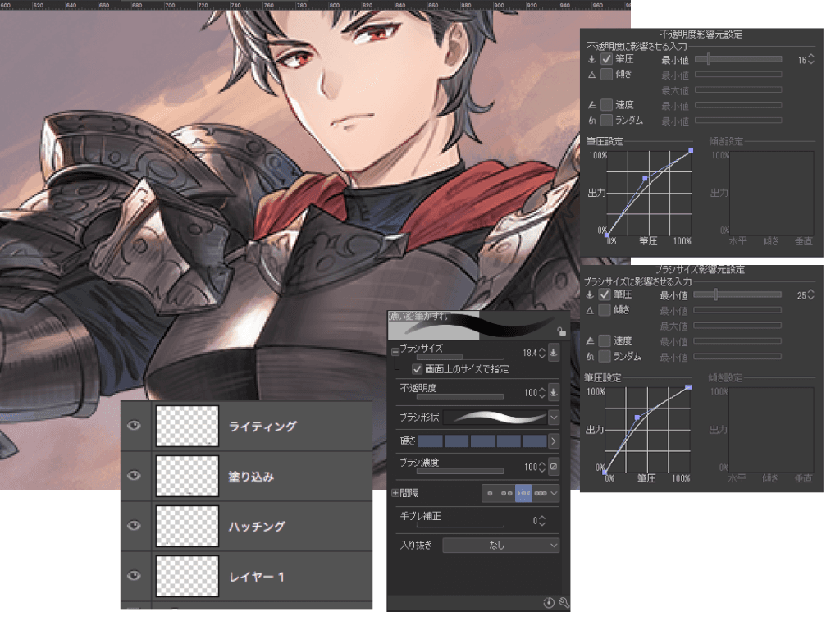Click the brush size value 18.4
Viewport: 840px width, 630px height.
[x=530, y=353]
